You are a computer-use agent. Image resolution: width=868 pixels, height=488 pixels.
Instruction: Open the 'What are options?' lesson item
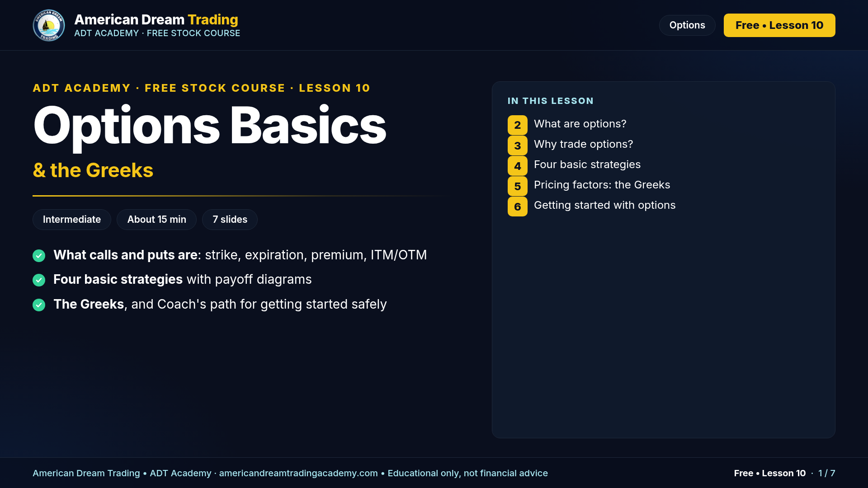pyautogui.click(x=580, y=124)
